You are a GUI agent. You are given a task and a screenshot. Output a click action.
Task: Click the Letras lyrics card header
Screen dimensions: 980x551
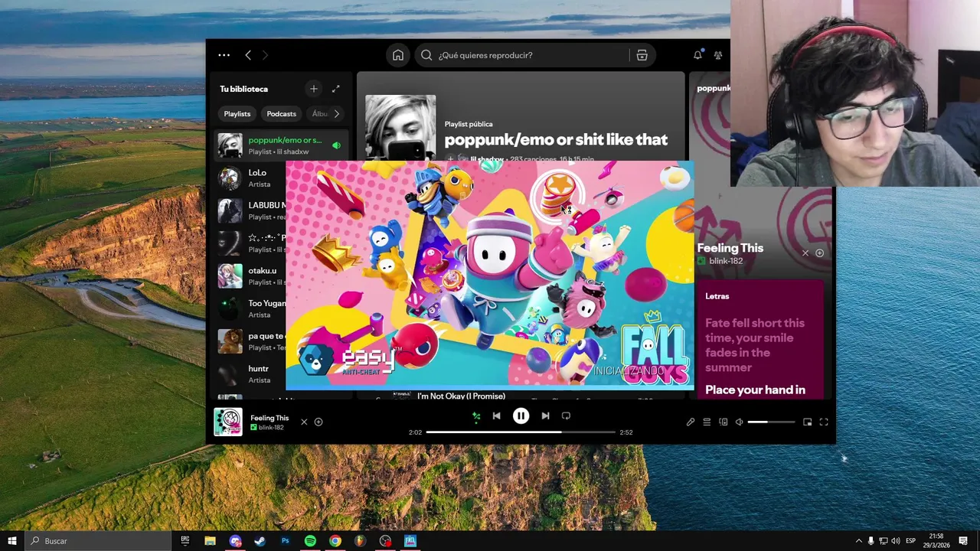[x=717, y=296]
